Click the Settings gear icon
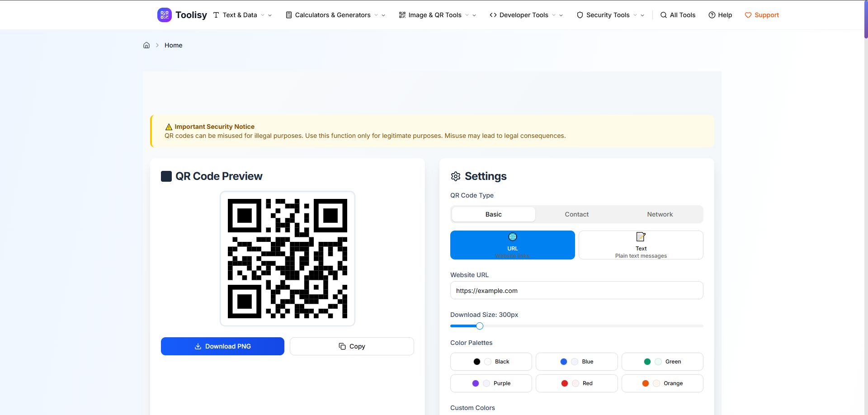The height and width of the screenshot is (415, 868). (456, 176)
